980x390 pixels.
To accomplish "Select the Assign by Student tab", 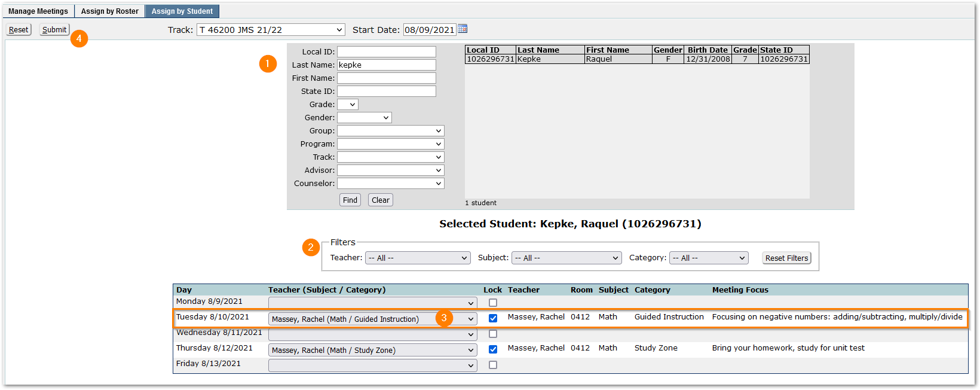I will (x=182, y=11).
